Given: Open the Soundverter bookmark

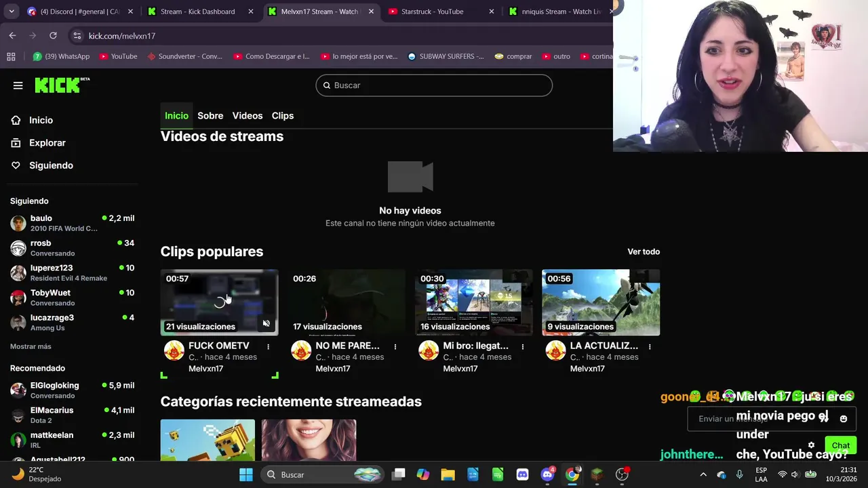Looking at the screenshot, I should tap(184, 56).
